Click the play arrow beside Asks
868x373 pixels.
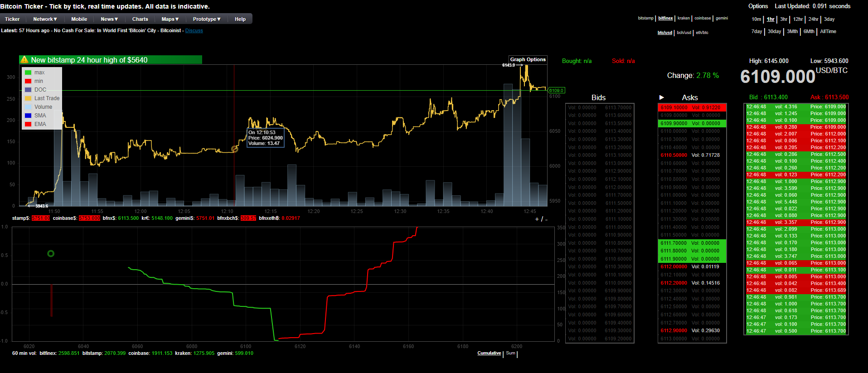662,97
